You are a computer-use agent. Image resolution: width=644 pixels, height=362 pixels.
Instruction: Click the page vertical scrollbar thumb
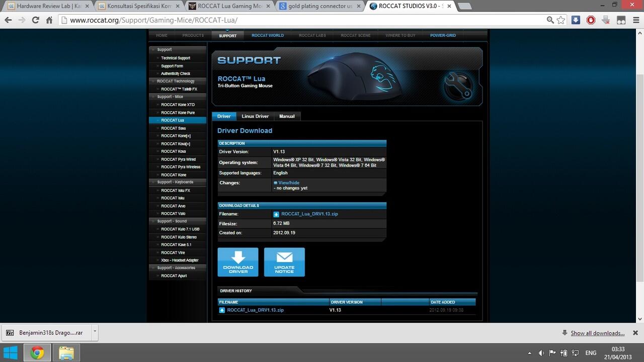[x=640, y=178]
